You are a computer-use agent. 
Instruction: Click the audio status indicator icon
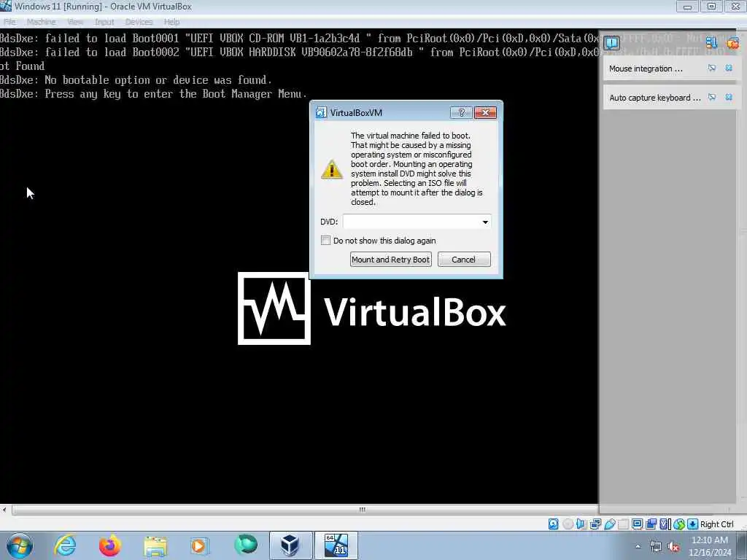tap(581, 524)
